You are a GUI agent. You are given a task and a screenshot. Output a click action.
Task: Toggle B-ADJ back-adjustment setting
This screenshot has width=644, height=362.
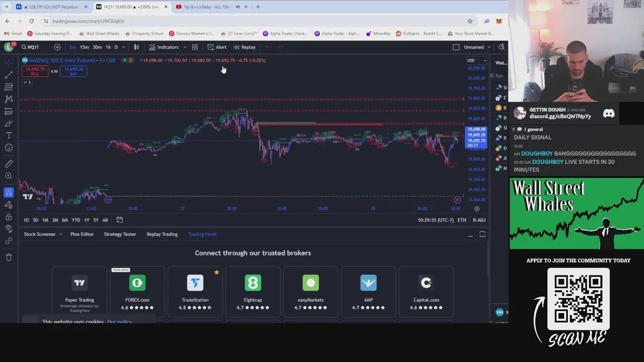pyautogui.click(x=479, y=220)
